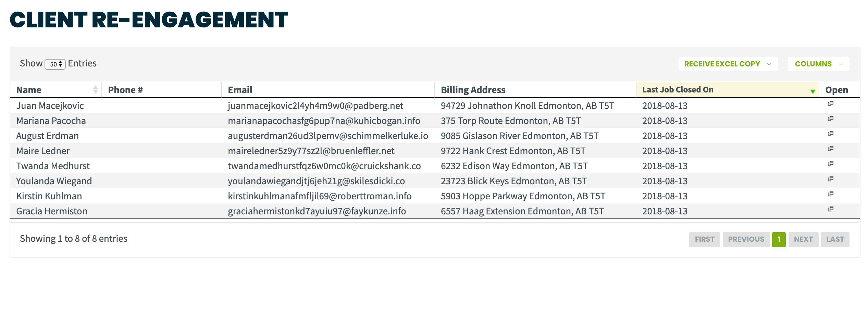Go to the Next page

pos(803,239)
